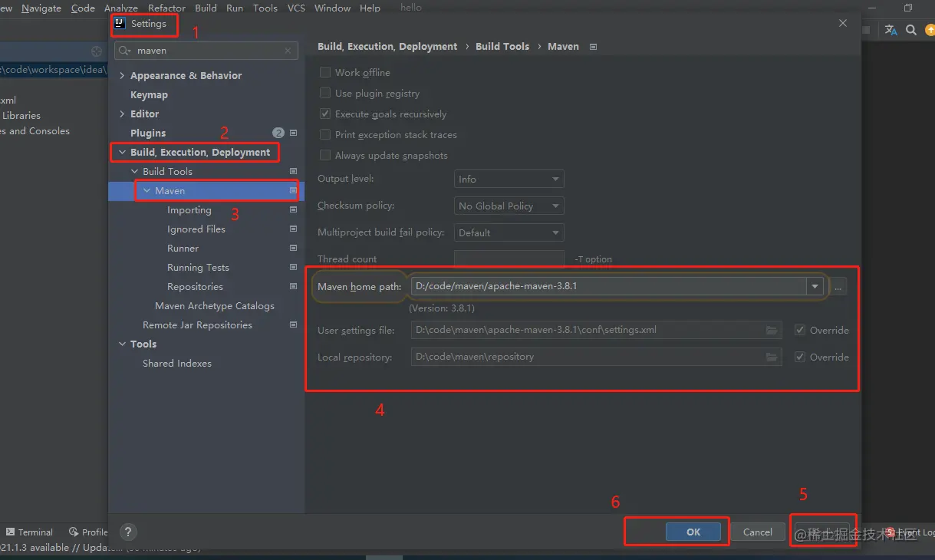The image size is (935, 560).
Task: Browse folder for User settings file
Action: coord(772,331)
